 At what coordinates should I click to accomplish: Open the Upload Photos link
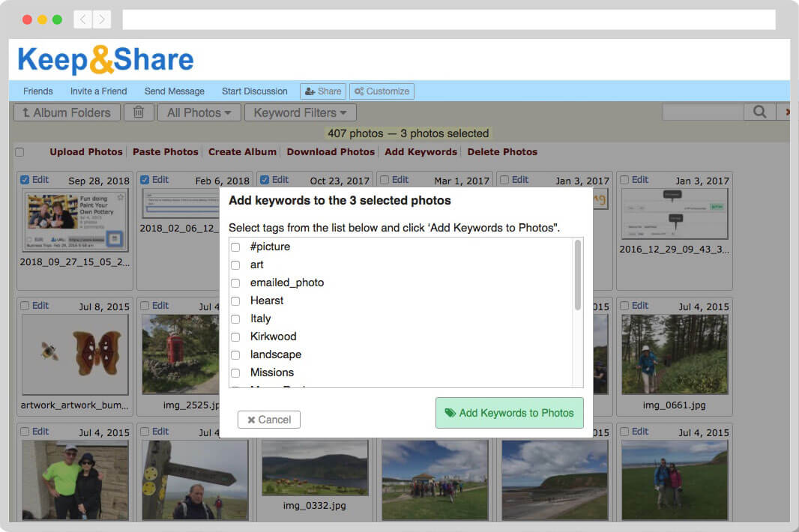(x=85, y=151)
